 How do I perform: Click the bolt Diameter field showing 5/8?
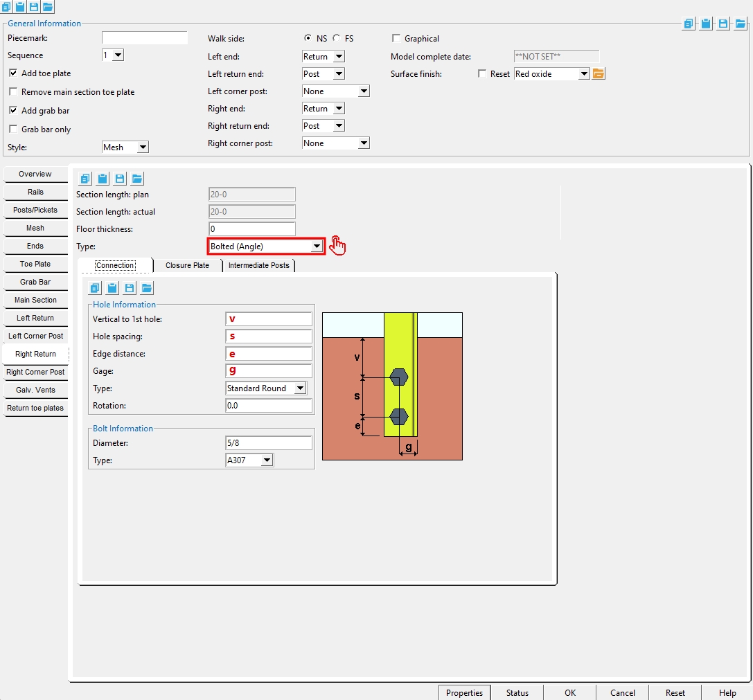tap(269, 442)
